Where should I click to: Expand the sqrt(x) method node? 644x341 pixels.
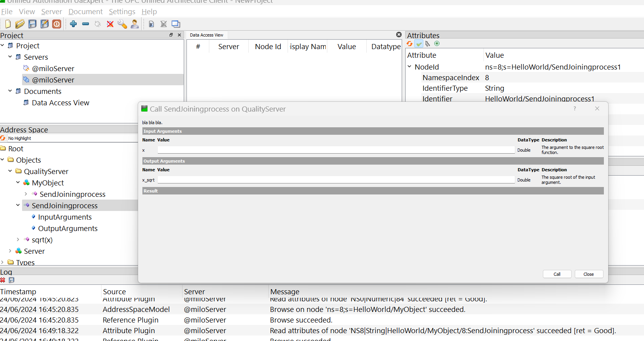point(18,240)
